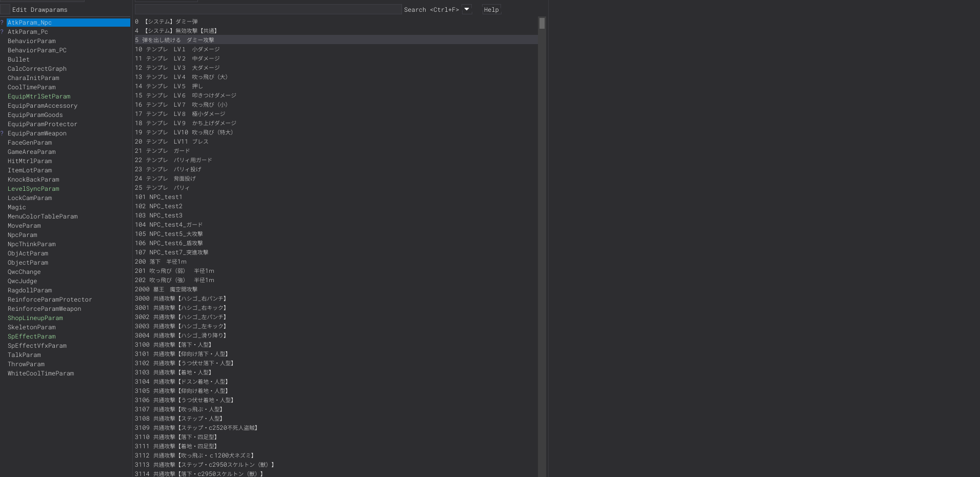Select the Bullet param
Image resolution: width=980 pixels, height=477 pixels.
(18, 59)
